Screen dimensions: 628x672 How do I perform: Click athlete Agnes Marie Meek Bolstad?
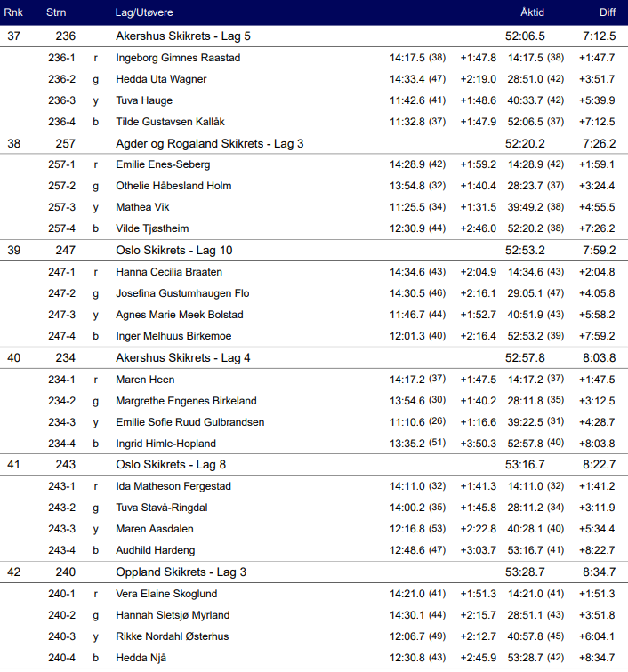pos(180,315)
